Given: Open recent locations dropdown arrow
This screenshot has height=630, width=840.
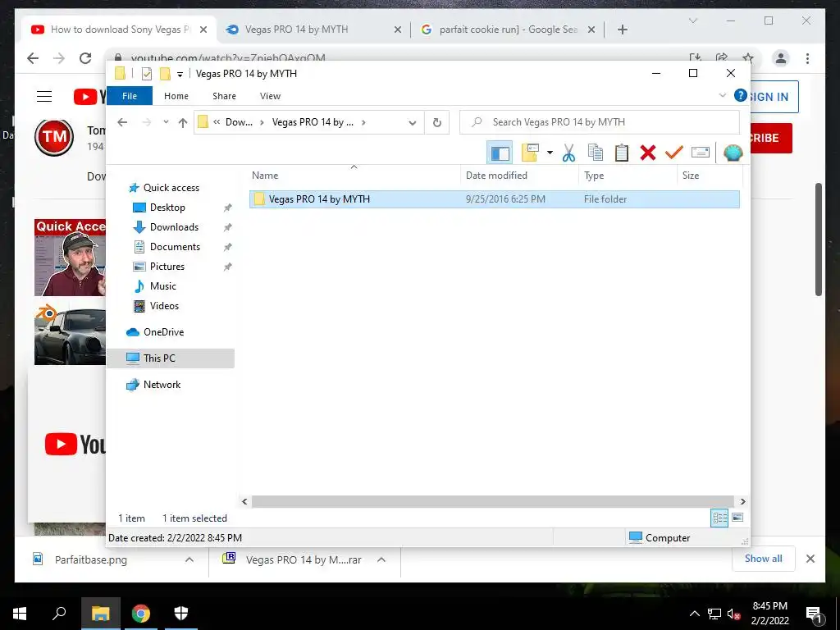Looking at the screenshot, I should (166, 122).
